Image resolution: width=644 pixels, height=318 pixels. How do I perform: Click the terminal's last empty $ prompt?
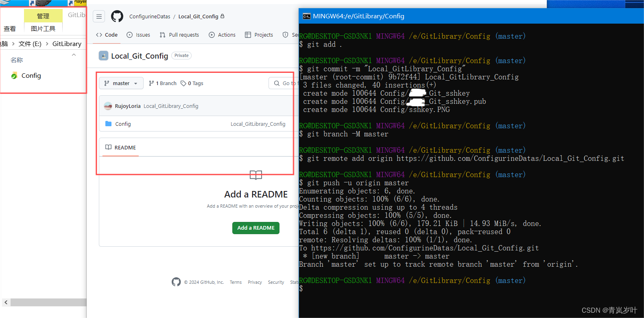[301, 289]
